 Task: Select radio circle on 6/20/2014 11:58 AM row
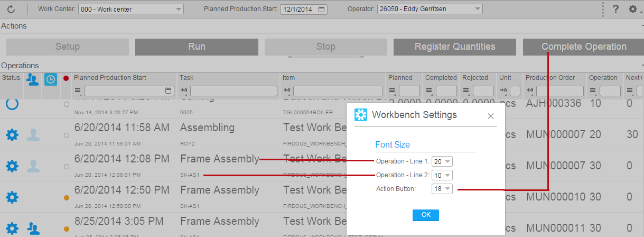point(66,135)
